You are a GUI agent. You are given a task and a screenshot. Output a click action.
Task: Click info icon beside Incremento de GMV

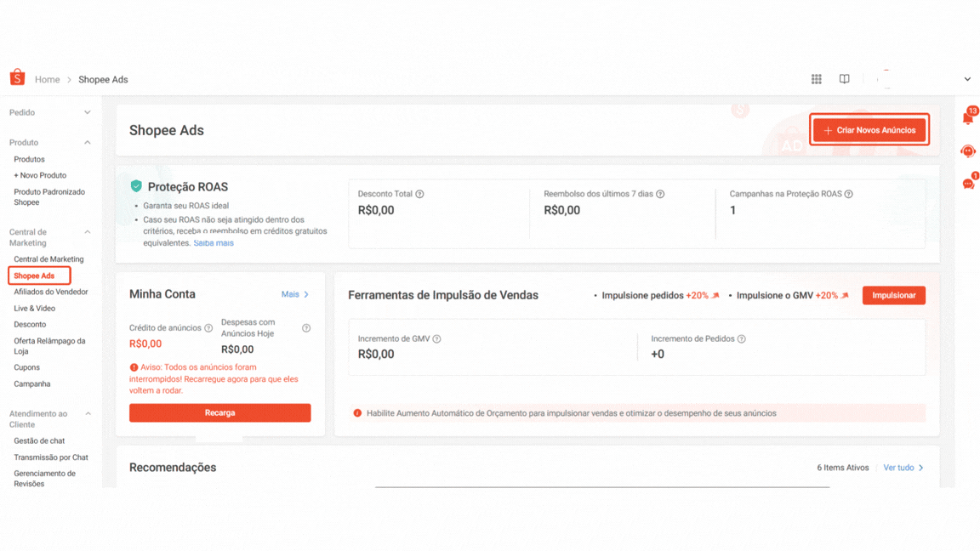pos(436,339)
